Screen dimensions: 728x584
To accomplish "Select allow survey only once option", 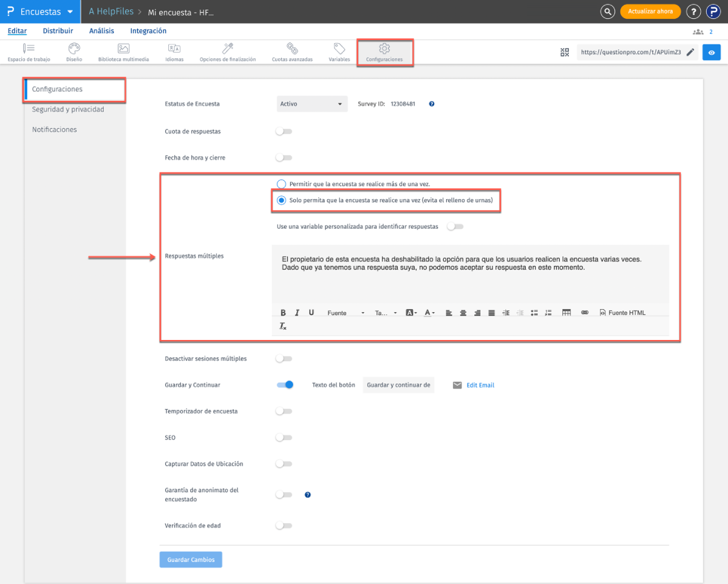I will coord(281,200).
